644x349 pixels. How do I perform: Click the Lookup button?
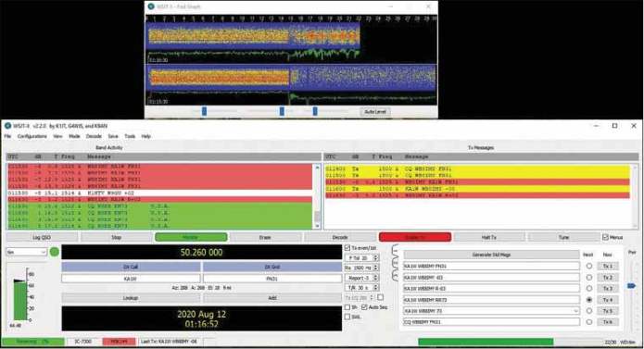131,298
